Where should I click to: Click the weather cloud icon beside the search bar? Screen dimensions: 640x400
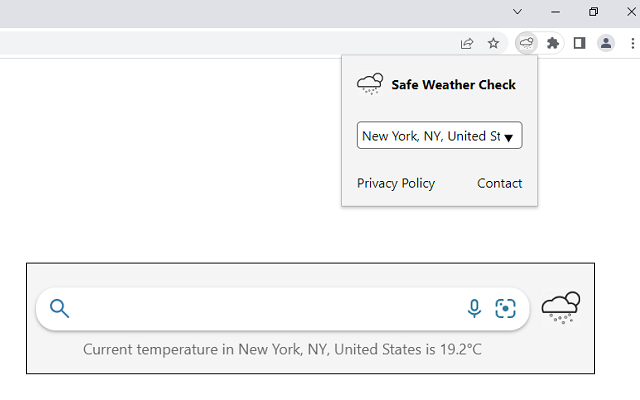coord(561,307)
